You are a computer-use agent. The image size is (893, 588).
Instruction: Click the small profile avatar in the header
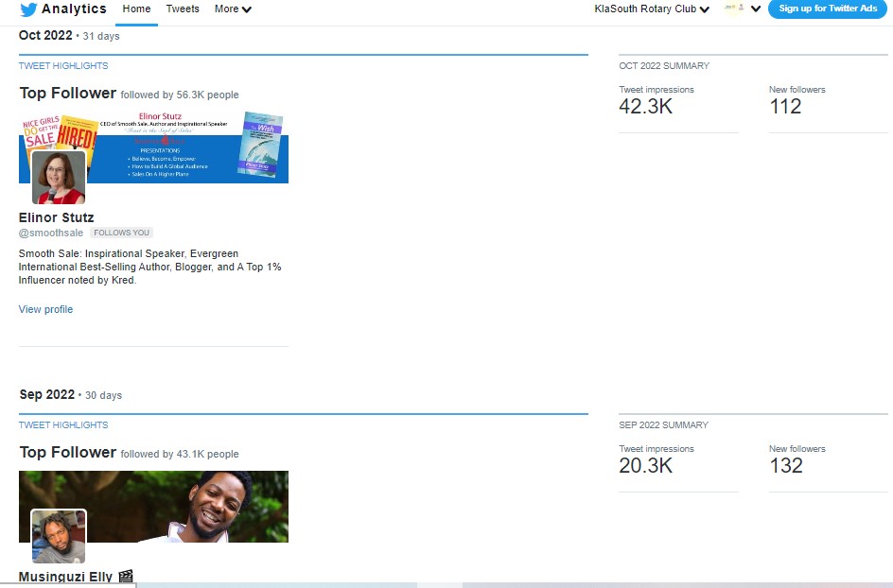click(734, 9)
